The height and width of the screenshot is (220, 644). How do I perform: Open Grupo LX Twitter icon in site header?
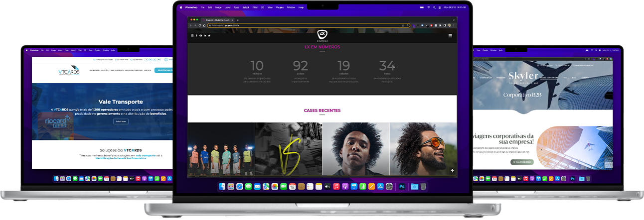209,35
